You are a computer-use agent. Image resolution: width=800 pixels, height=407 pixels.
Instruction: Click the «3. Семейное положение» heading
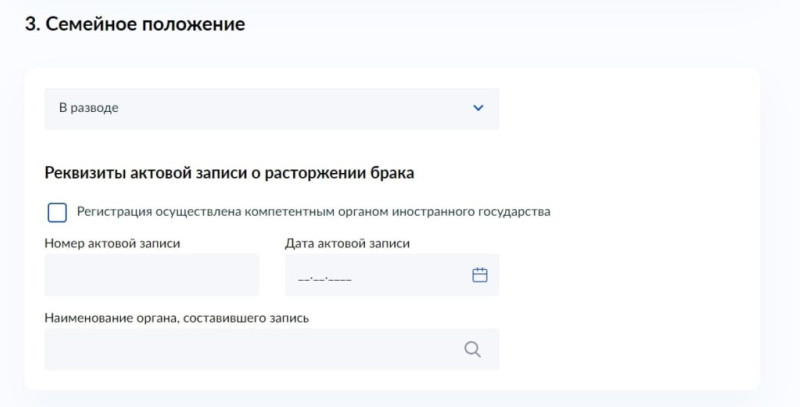pos(135,24)
